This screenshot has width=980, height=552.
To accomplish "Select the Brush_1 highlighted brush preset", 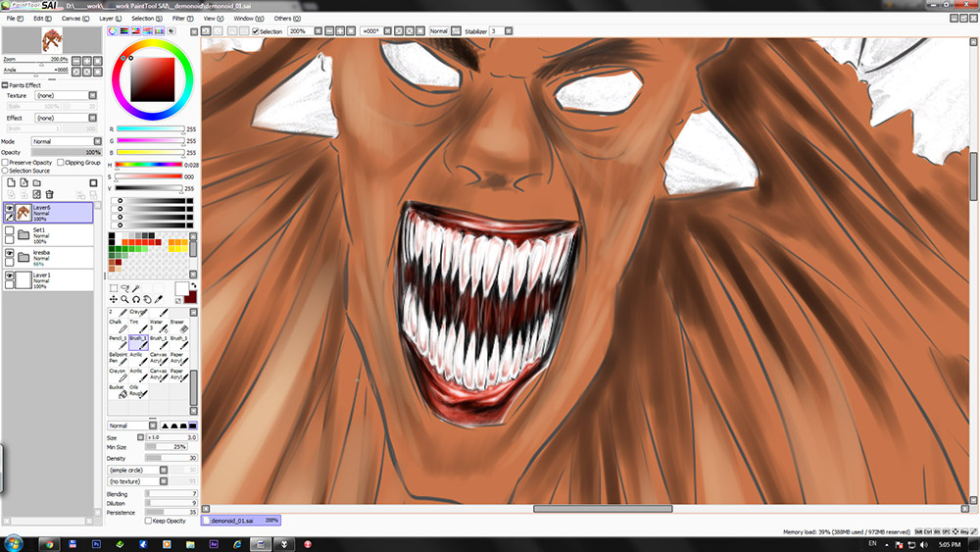I will pos(139,342).
